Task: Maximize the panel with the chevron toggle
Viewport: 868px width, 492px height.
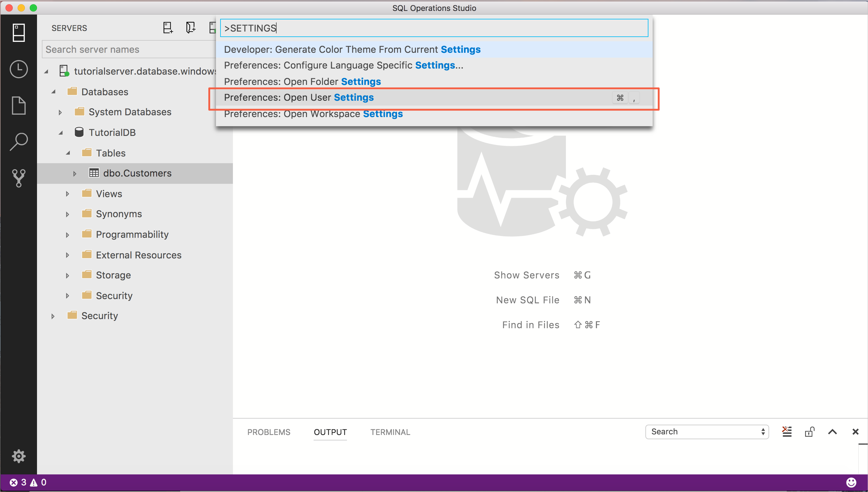Action: click(x=833, y=432)
